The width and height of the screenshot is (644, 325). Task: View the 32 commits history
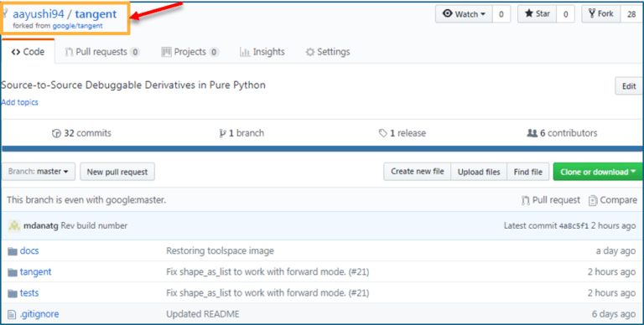click(x=81, y=133)
